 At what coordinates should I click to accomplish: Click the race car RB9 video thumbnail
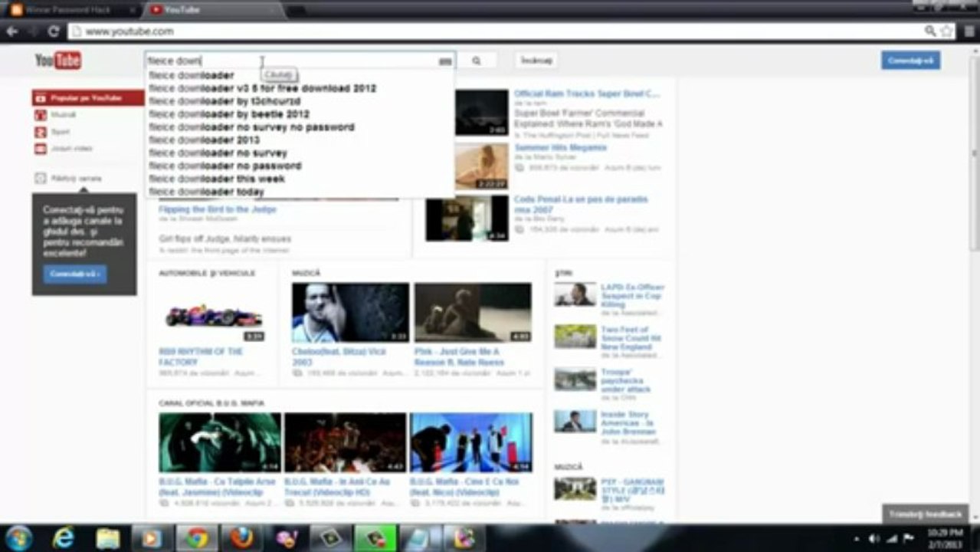212,314
